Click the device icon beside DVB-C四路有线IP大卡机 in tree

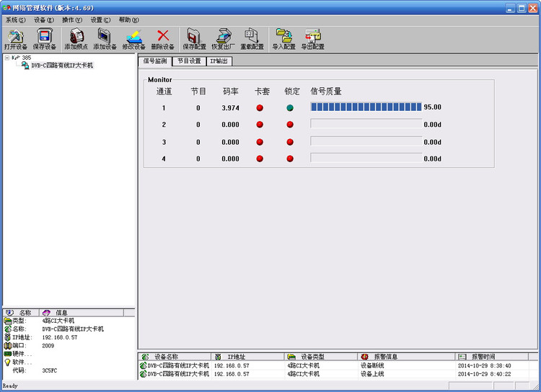(25, 65)
